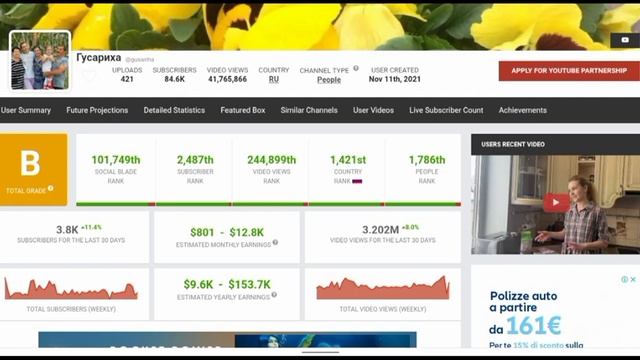Click the B total grade box

point(33,169)
